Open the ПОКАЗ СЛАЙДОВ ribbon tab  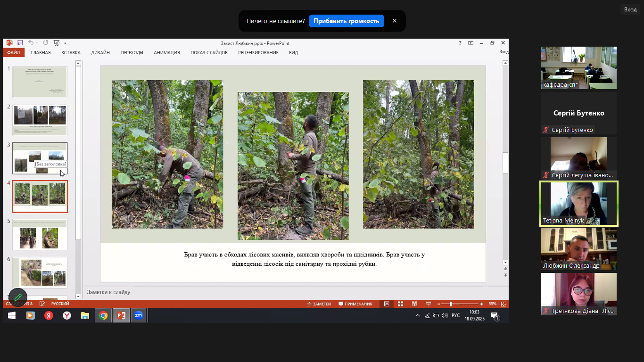point(209,53)
